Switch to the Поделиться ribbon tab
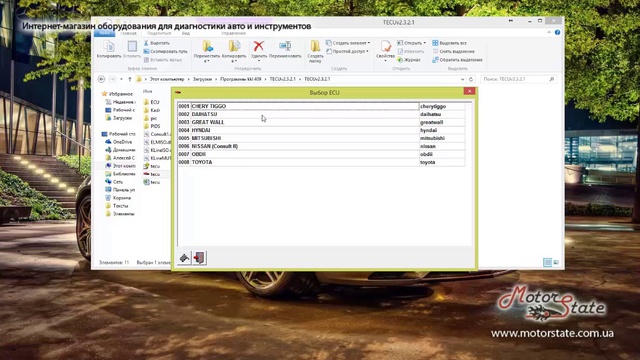 coord(159,33)
